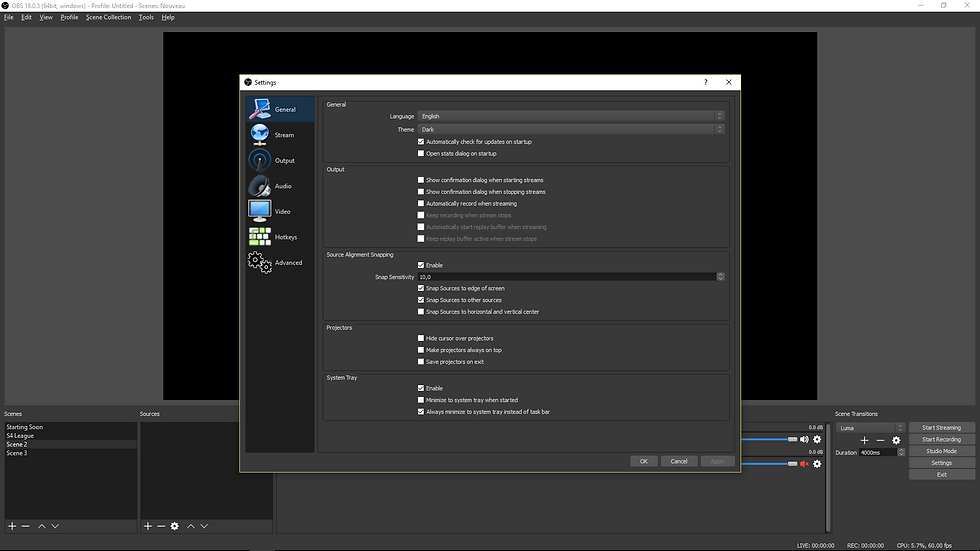Adjust Snap Sensitivity stepper arrows
The image size is (980, 551).
point(721,277)
